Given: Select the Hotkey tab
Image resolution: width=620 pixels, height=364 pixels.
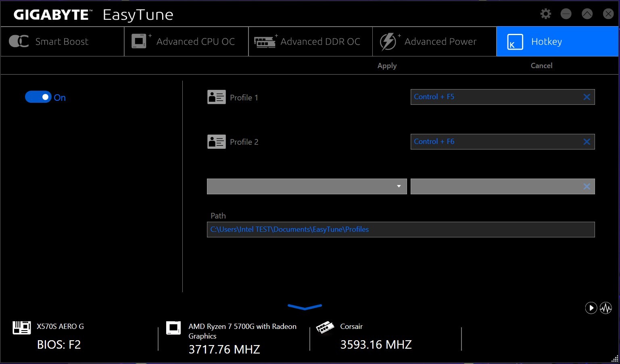Looking at the screenshot, I should (x=557, y=42).
